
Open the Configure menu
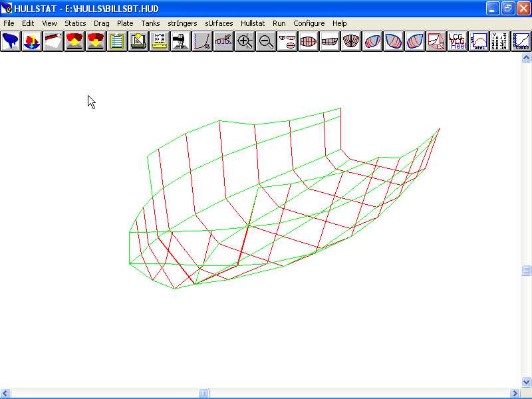(x=309, y=23)
